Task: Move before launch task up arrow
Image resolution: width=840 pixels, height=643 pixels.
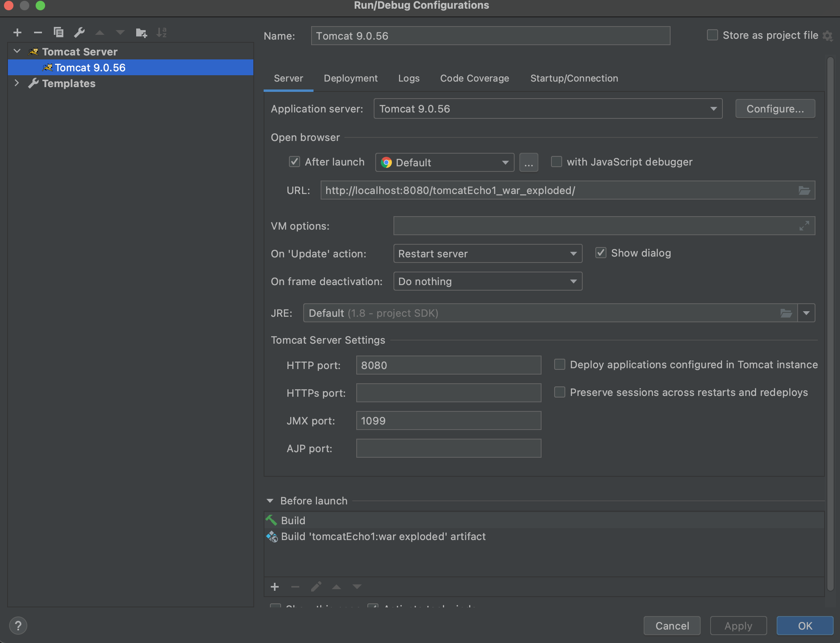Action: coord(336,587)
